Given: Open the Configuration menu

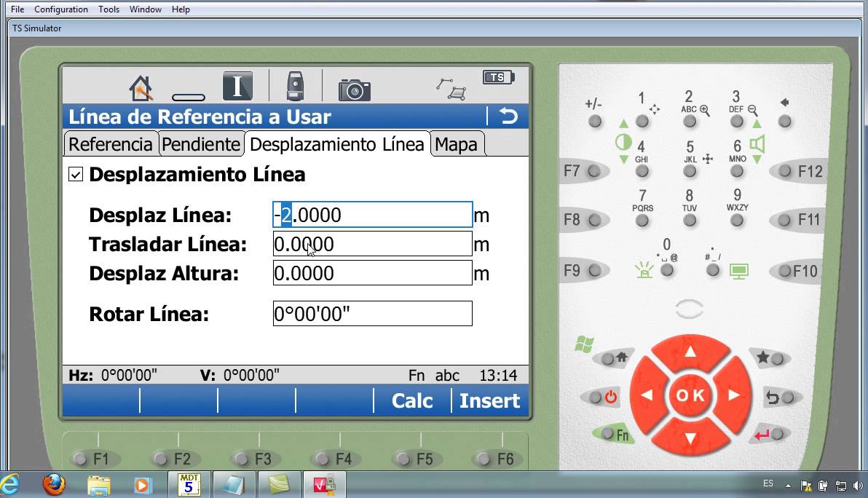Looking at the screenshot, I should click(x=61, y=9).
